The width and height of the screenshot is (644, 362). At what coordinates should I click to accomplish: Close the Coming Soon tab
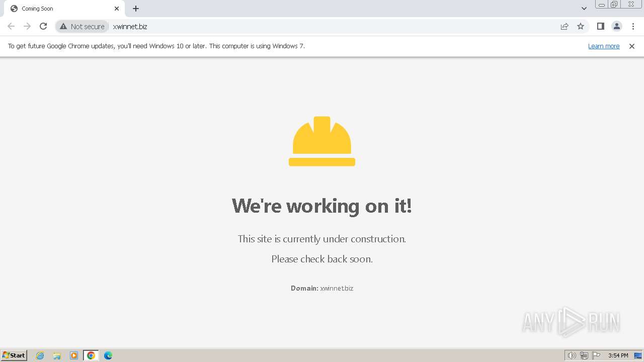point(117,9)
